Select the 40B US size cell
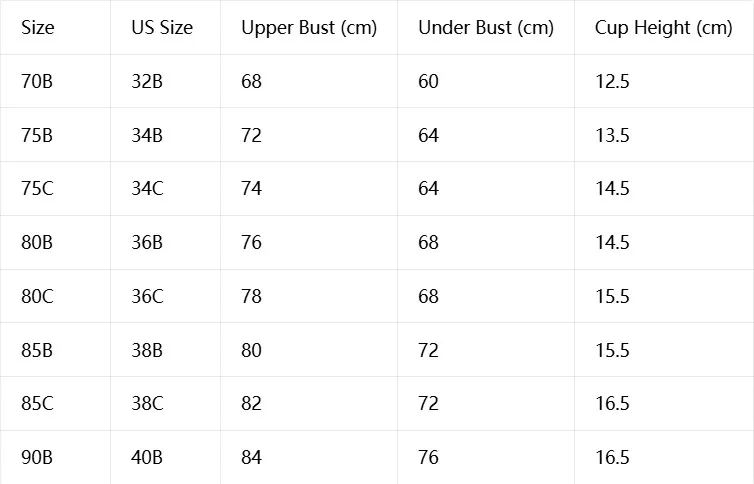This screenshot has height=484, width=754. click(147, 457)
